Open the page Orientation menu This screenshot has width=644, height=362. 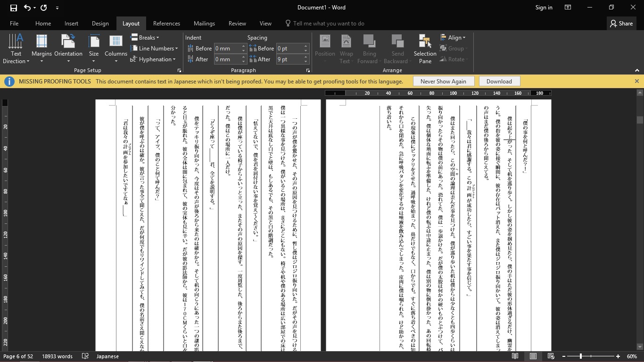[x=68, y=49]
